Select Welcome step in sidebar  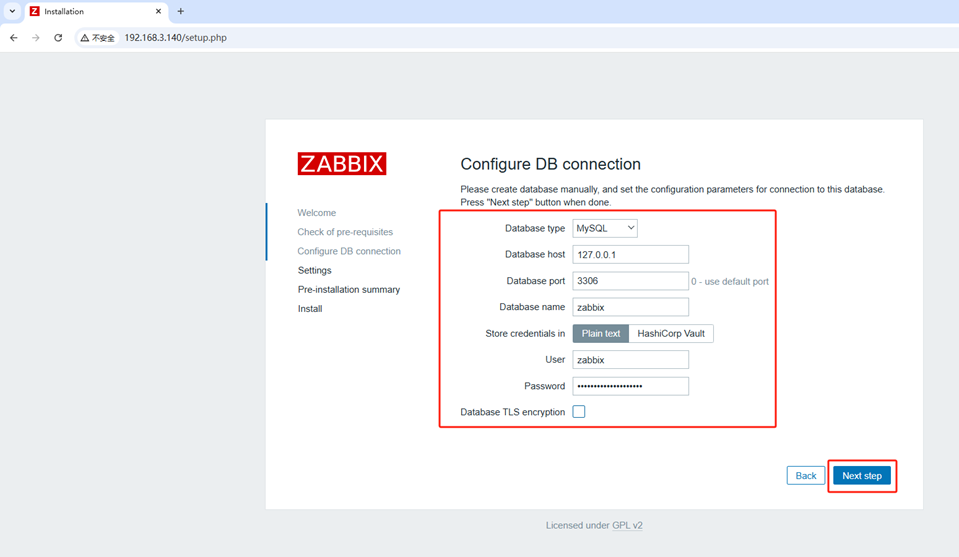pyautogui.click(x=317, y=213)
